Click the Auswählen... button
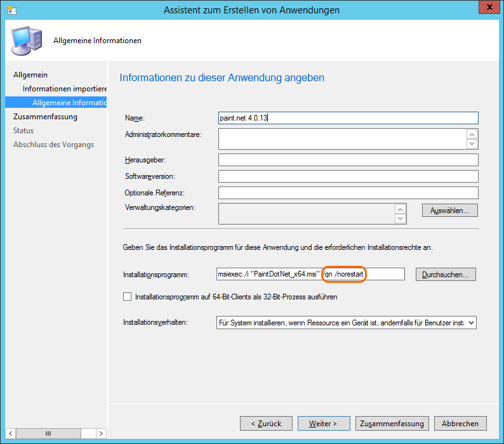504x444 pixels. [449, 210]
